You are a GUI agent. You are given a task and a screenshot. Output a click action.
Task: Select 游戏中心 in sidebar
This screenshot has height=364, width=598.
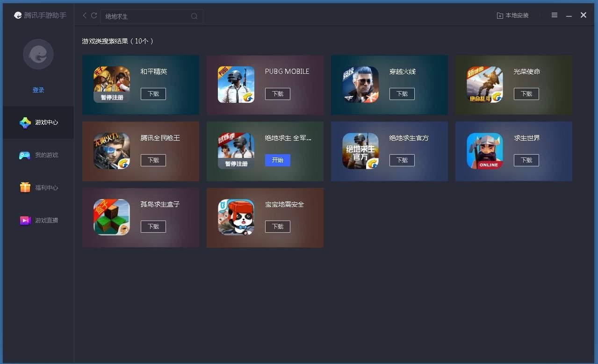pos(38,122)
